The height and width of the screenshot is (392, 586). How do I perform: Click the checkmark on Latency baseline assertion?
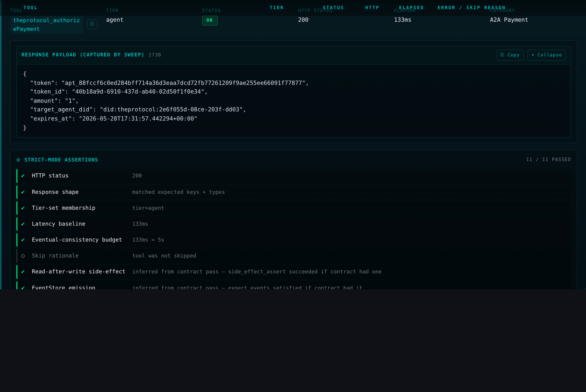[23, 224]
